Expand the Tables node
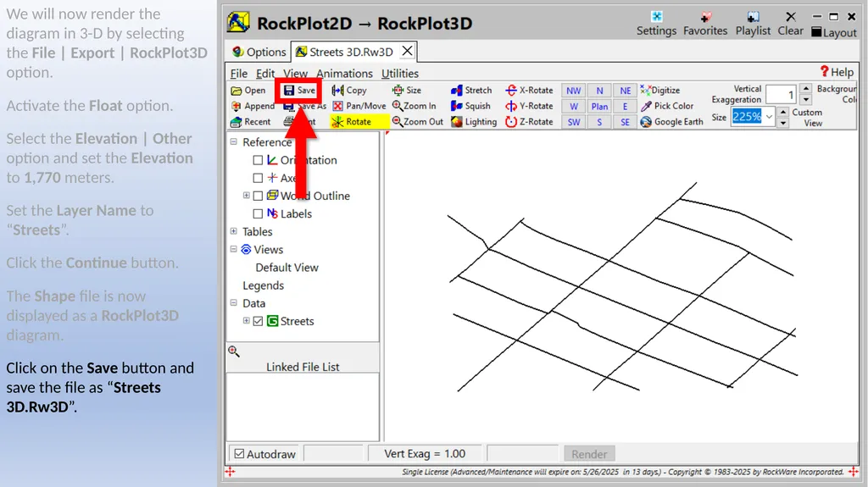This screenshot has height=487, width=868. pyautogui.click(x=234, y=231)
